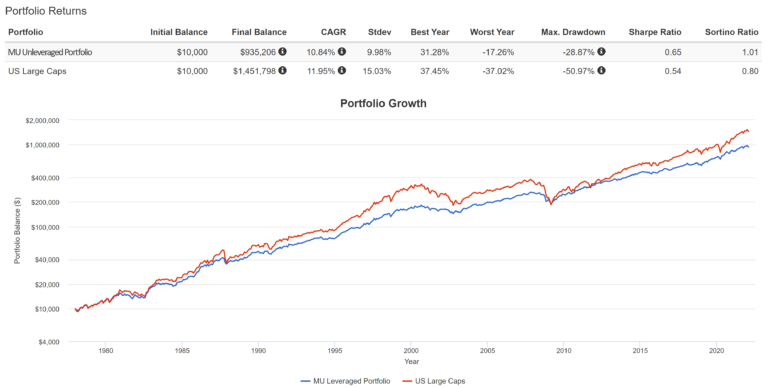Click info icon beside $935,206 final balance

click(283, 51)
